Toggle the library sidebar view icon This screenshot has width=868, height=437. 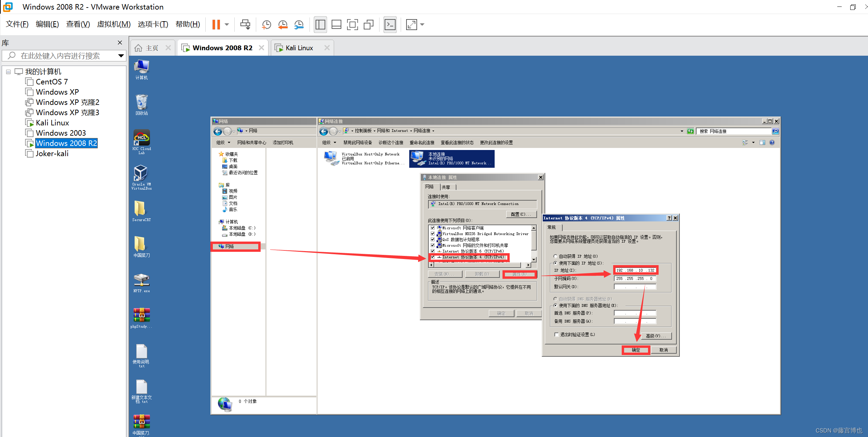pyautogui.click(x=320, y=25)
